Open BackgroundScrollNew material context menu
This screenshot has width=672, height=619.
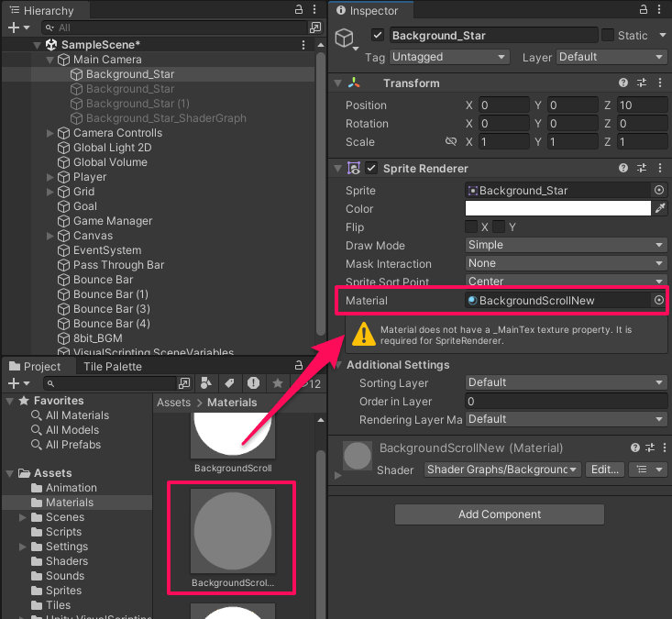[x=665, y=448]
